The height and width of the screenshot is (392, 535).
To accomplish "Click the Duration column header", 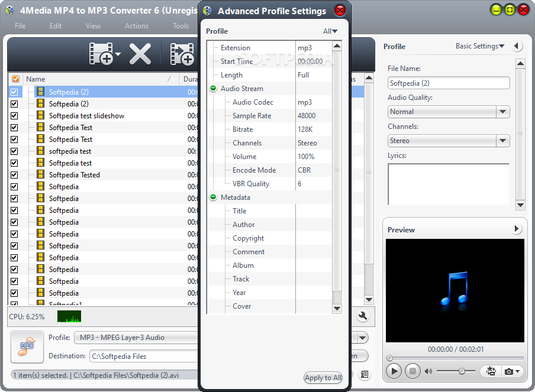I will (x=190, y=79).
